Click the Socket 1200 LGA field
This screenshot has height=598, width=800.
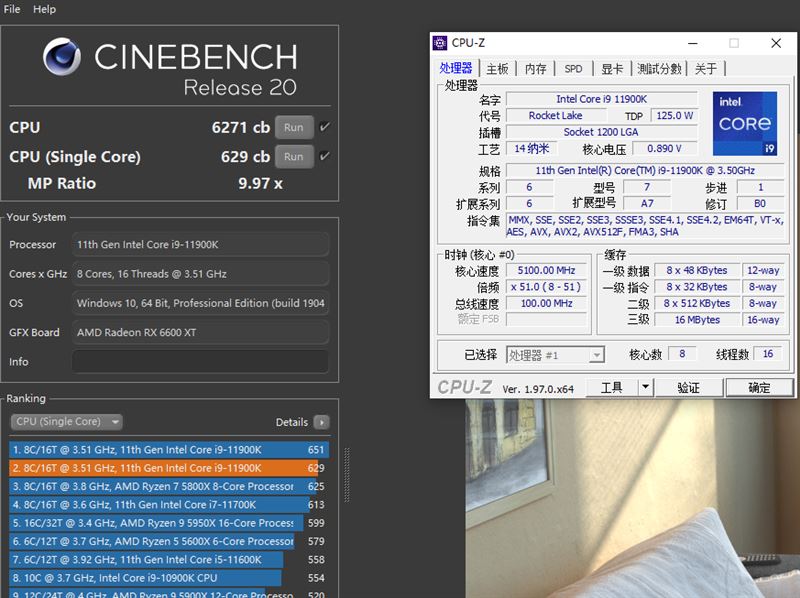(602, 132)
